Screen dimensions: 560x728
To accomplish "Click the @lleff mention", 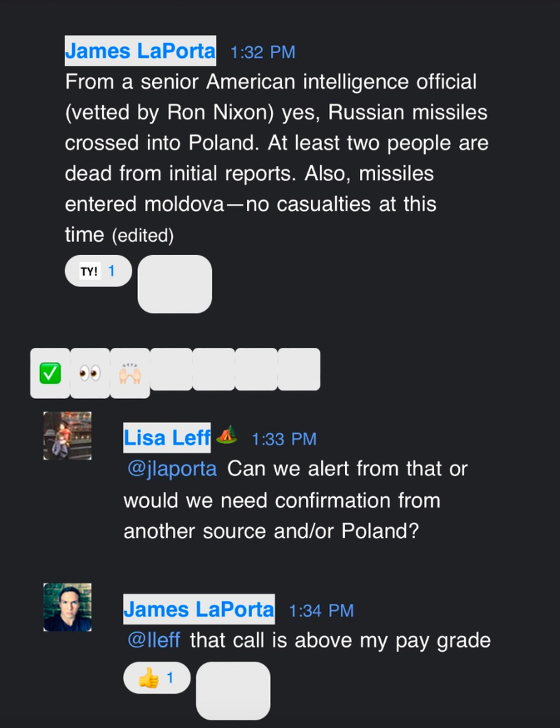I will tap(153, 640).
